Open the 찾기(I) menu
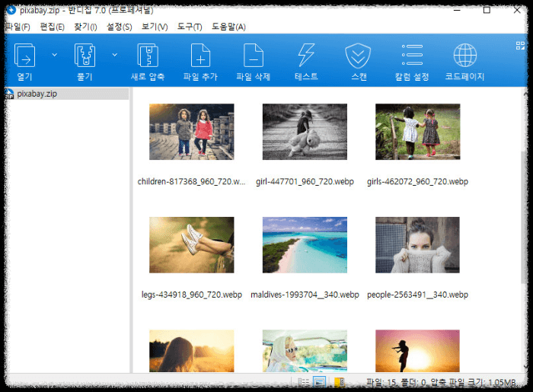This screenshot has width=533, height=392. point(85,27)
